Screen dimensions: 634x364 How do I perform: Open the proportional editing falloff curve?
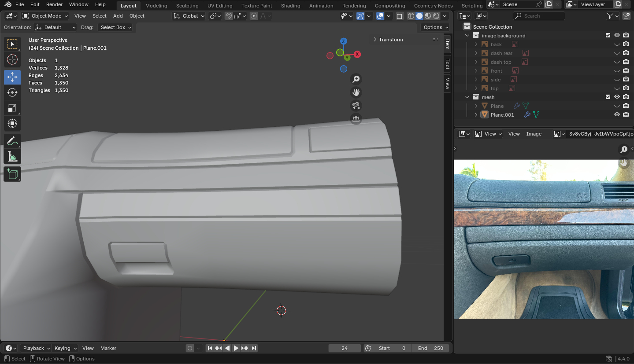[266, 16]
